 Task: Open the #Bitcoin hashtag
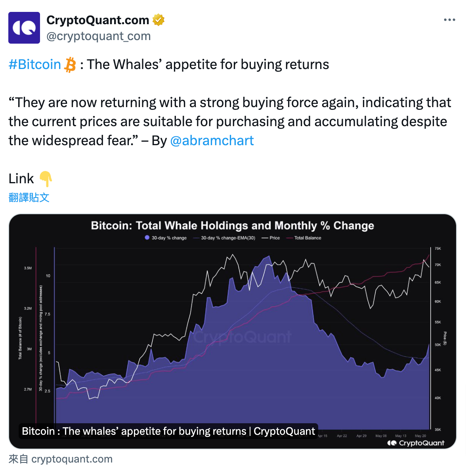point(35,64)
